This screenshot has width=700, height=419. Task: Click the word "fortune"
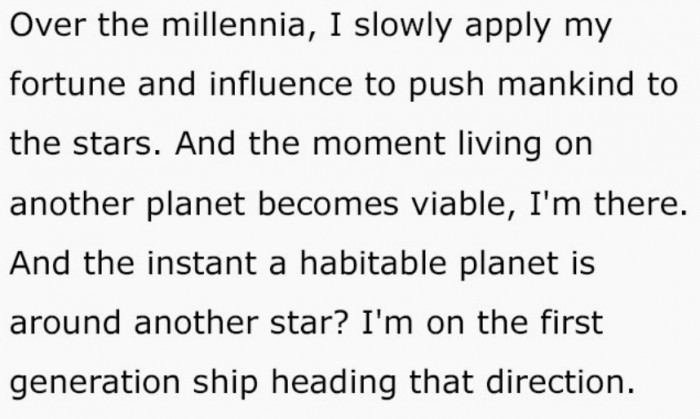point(64,84)
